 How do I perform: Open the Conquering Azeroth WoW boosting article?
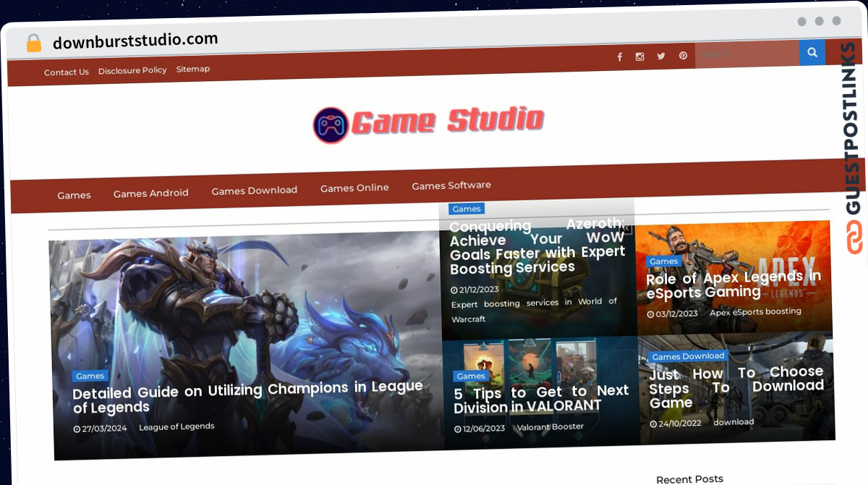pyautogui.click(x=537, y=247)
